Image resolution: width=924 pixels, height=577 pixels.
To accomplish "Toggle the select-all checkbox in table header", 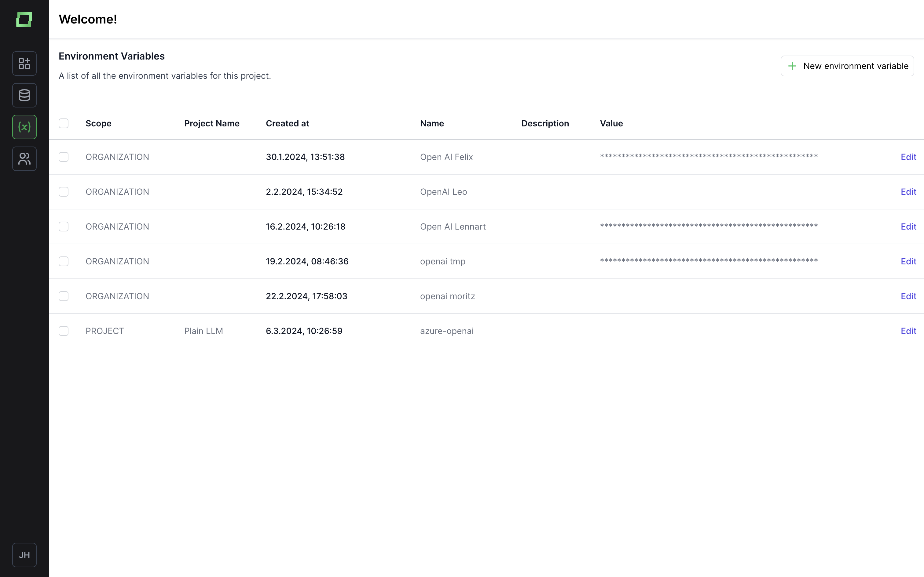I will point(63,123).
